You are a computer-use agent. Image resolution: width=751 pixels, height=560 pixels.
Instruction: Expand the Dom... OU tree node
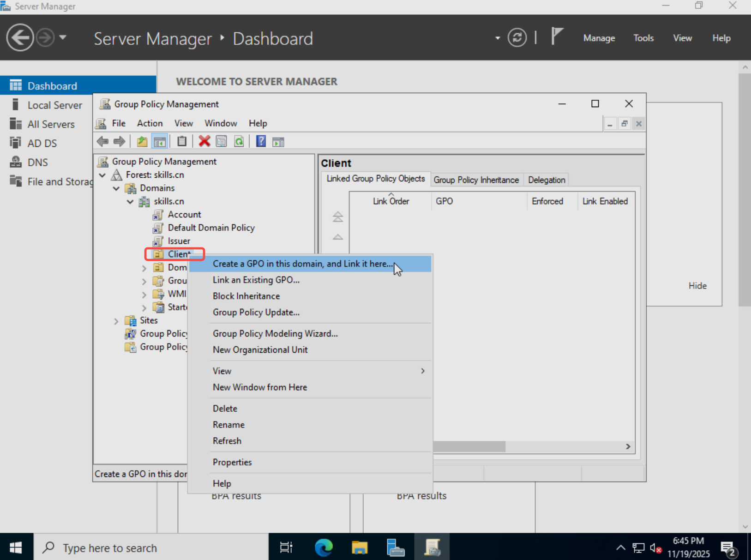point(144,268)
